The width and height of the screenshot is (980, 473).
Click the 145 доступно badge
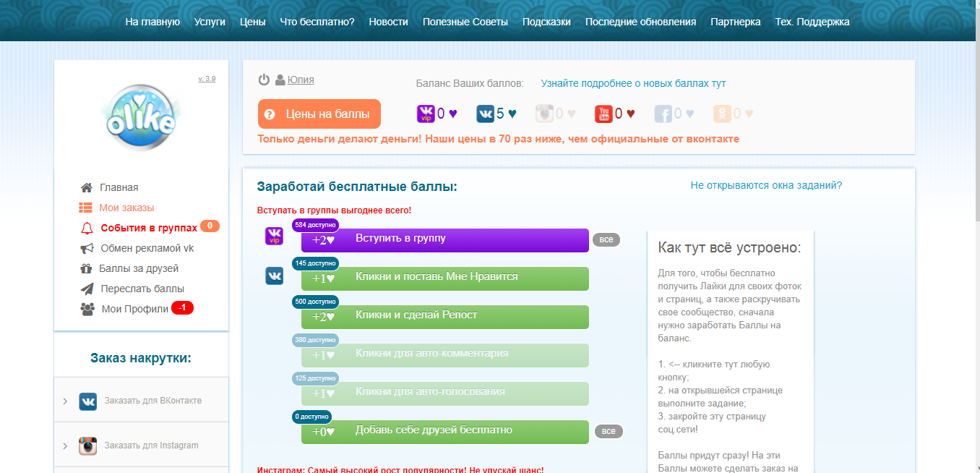pyautogui.click(x=315, y=263)
